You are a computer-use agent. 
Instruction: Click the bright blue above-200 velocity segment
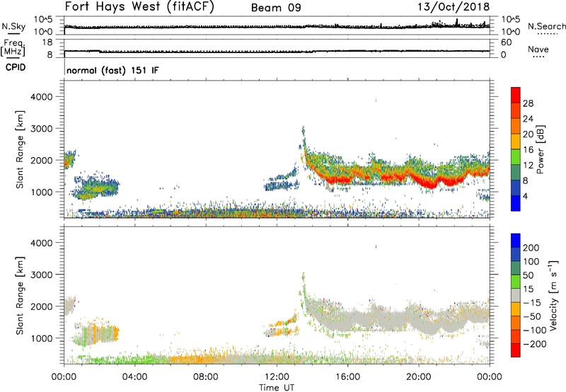(516, 241)
